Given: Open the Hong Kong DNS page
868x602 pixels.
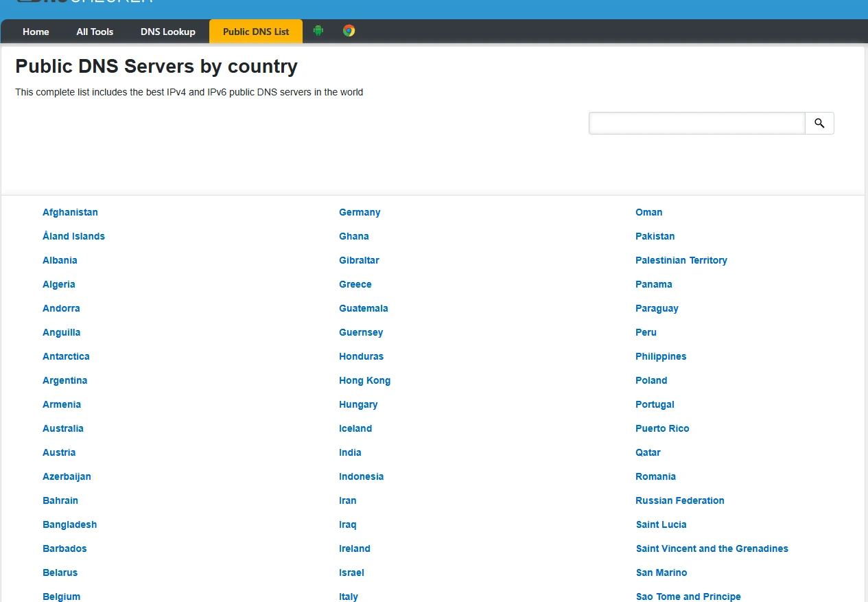Looking at the screenshot, I should pyautogui.click(x=364, y=380).
